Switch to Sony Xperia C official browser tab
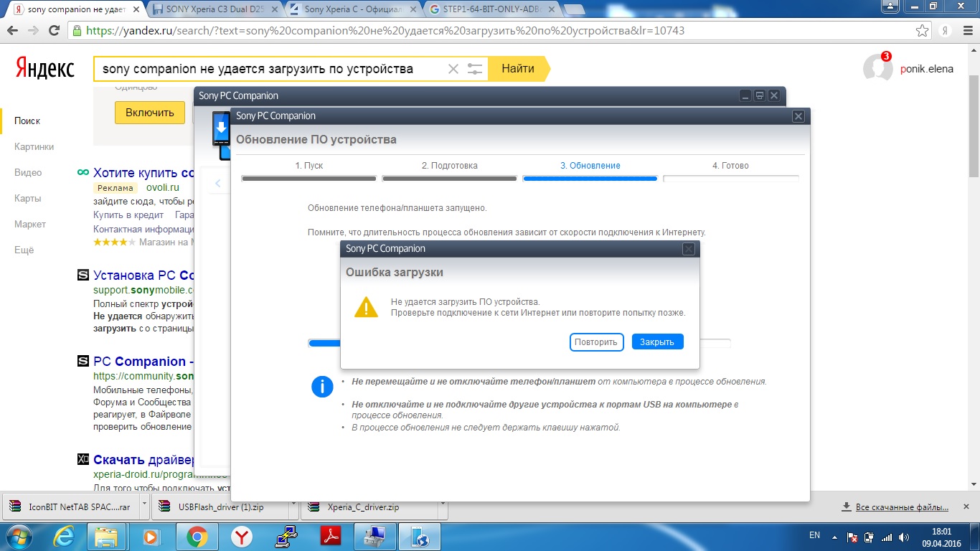 (352, 9)
